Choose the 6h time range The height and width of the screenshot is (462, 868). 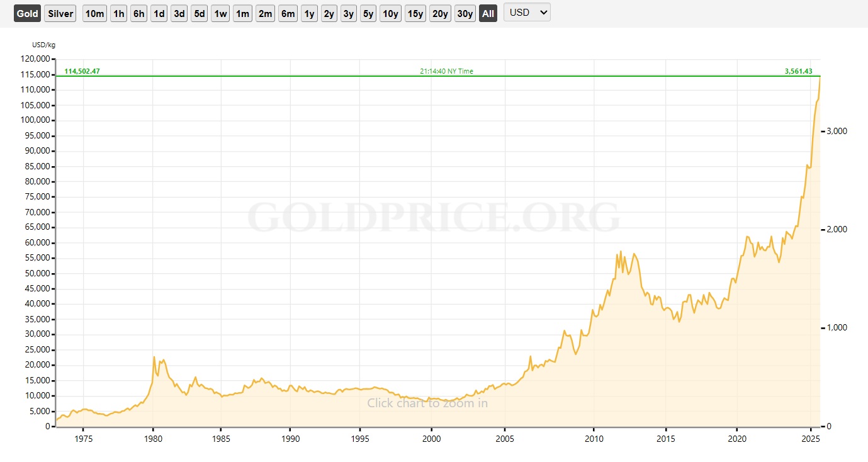click(139, 13)
